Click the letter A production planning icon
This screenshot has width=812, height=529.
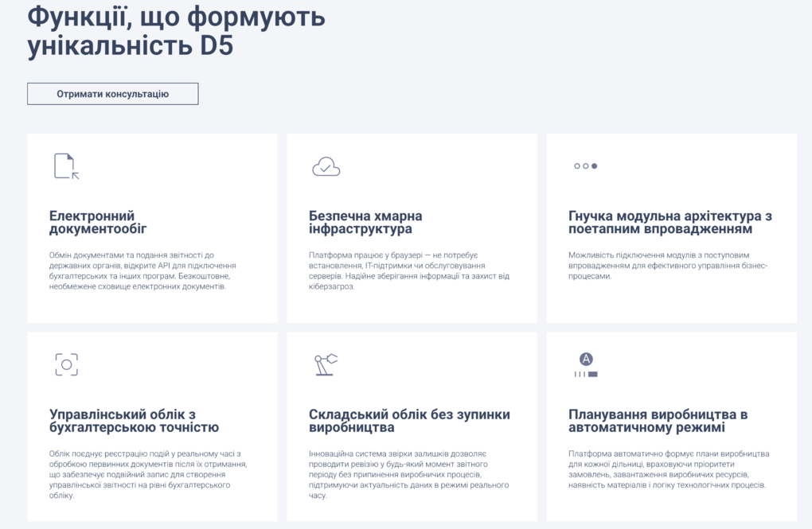(x=586, y=365)
